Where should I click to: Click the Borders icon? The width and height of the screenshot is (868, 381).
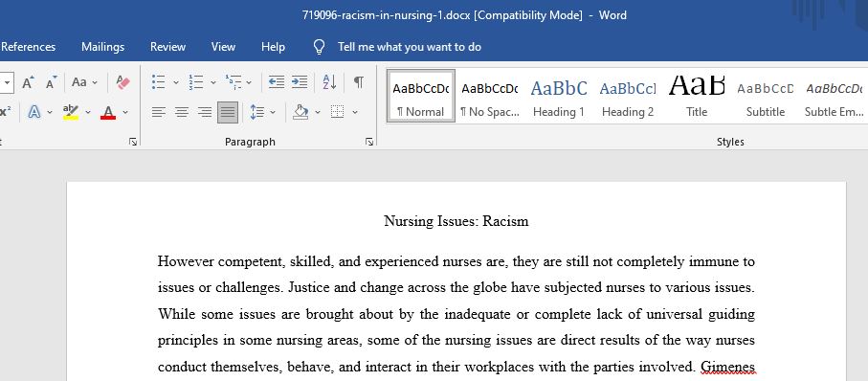point(337,112)
